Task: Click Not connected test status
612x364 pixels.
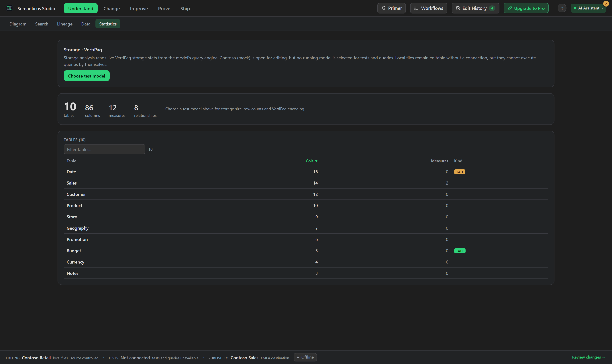Action: pyautogui.click(x=135, y=358)
